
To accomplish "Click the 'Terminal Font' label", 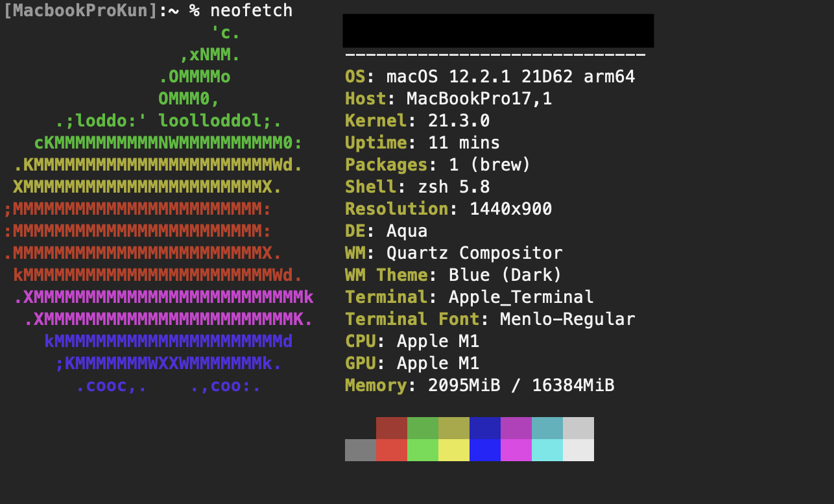I will (412, 319).
